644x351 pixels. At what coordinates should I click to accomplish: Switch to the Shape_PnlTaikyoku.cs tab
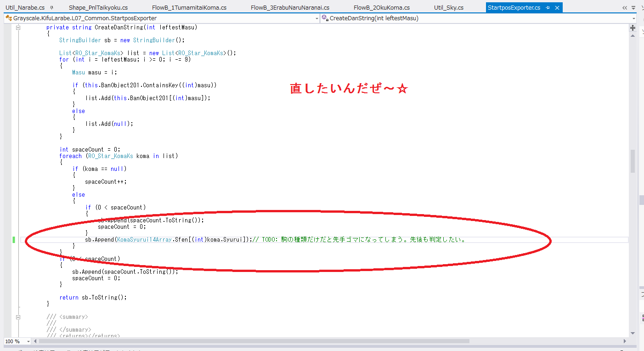(x=98, y=8)
